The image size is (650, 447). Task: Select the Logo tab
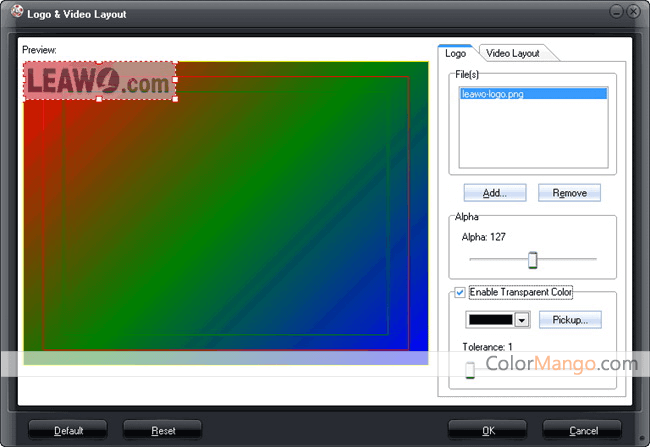[x=456, y=53]
